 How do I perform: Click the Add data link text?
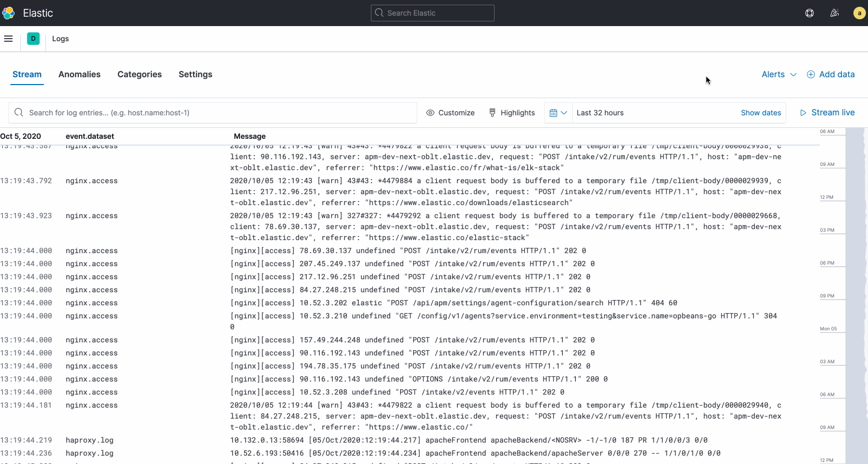[x=837, y=75]
